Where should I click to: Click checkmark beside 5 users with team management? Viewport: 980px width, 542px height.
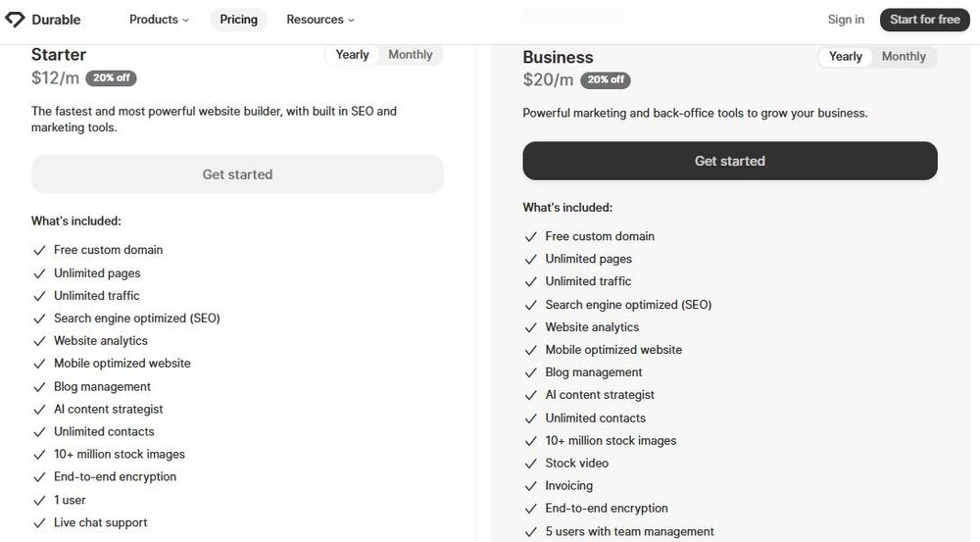531,532
